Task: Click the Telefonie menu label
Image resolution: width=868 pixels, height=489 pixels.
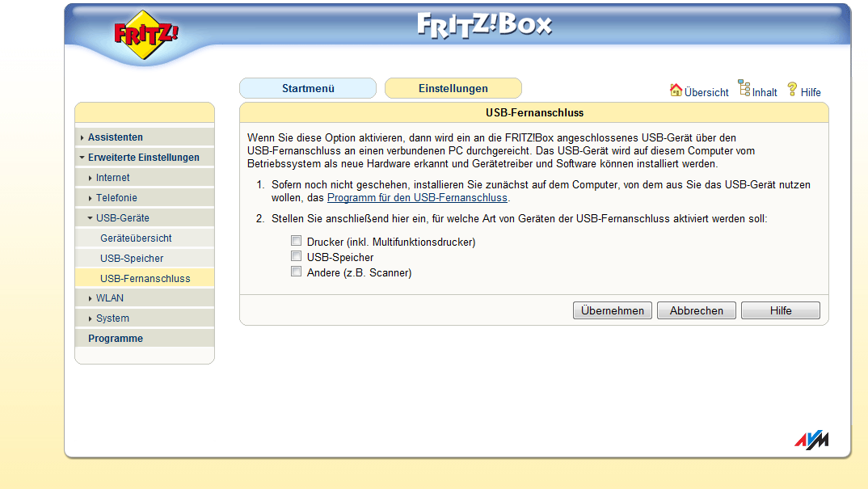Action: 116,198
